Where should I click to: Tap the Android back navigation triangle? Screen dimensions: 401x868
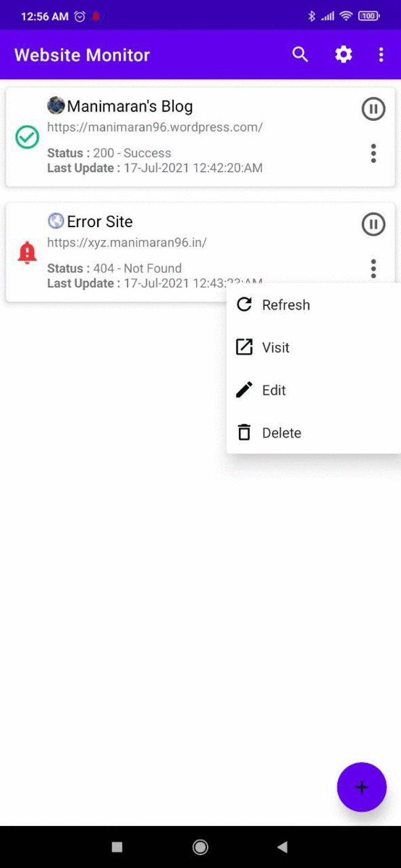pos(282,847)
